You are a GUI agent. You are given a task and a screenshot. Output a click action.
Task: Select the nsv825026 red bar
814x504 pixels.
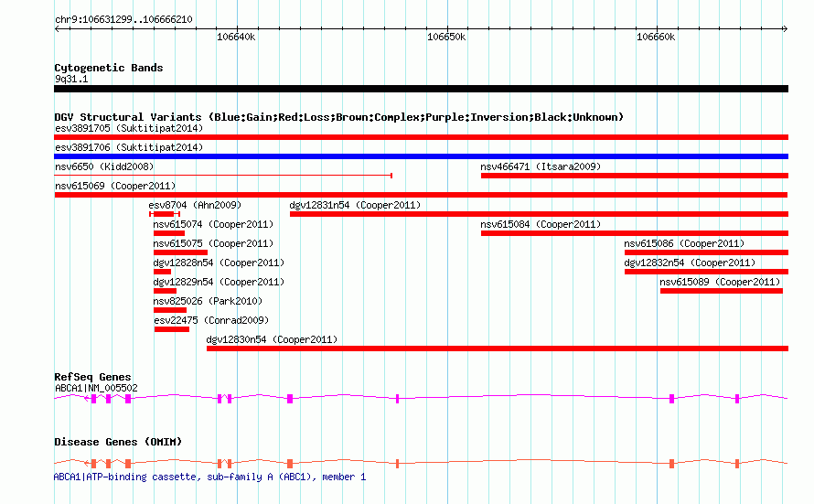tap(170, 310)
